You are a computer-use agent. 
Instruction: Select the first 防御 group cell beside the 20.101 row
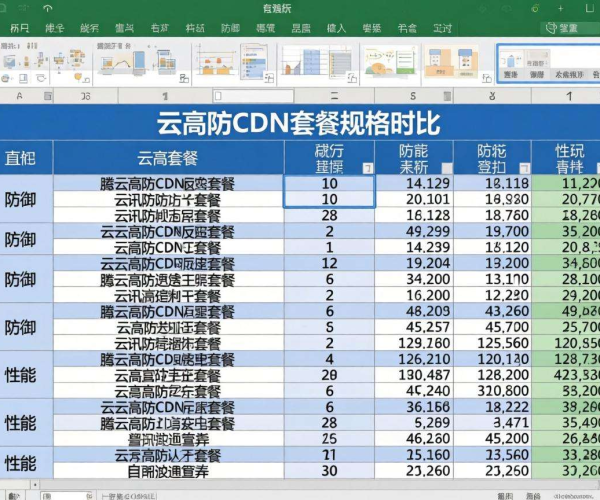point(26,199)
